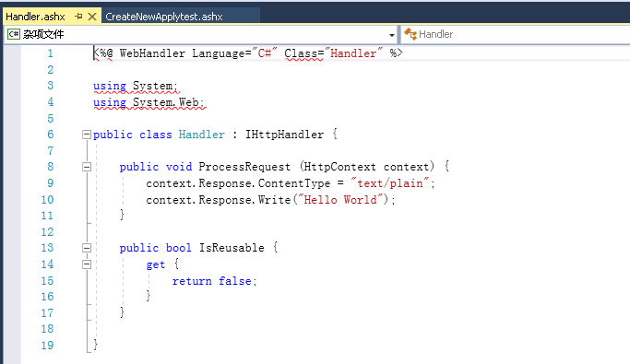630x364 pixels.
Task: Click line number 19 in margin
Action: point(47,346)
